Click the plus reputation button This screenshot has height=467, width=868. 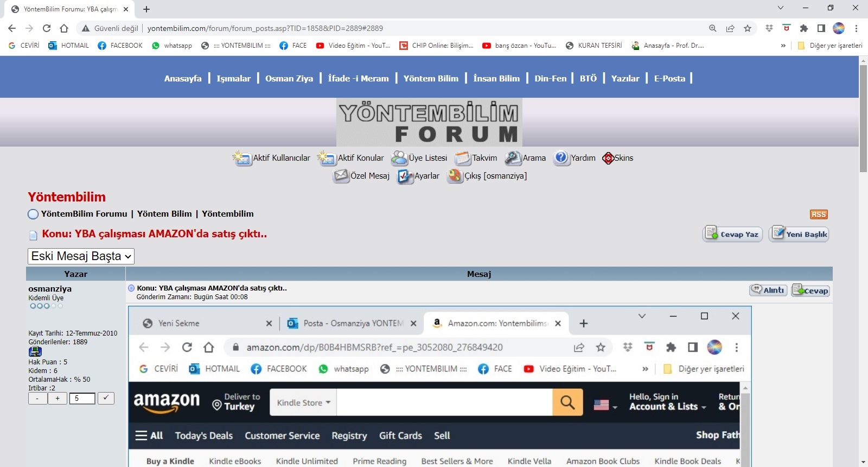58,399
